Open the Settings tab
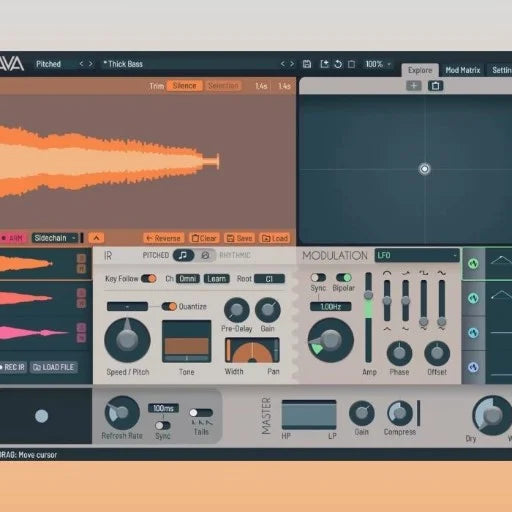 [501, 70]
